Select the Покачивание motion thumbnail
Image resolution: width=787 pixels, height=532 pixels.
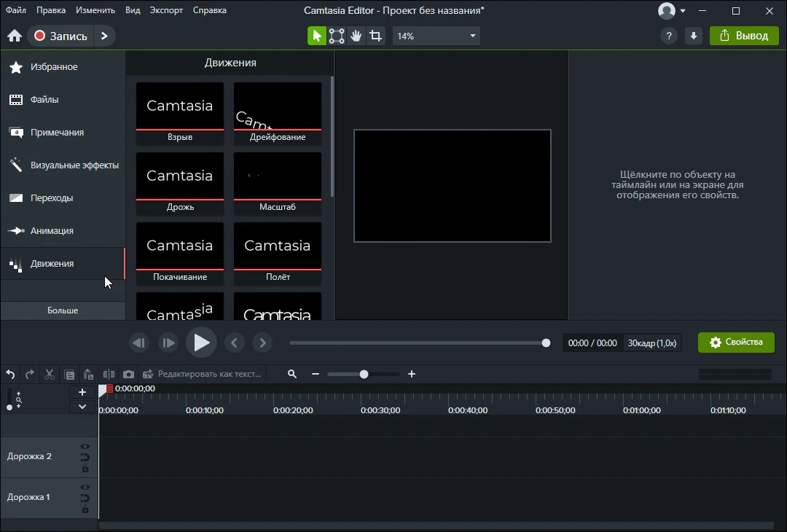pos(180,254)
